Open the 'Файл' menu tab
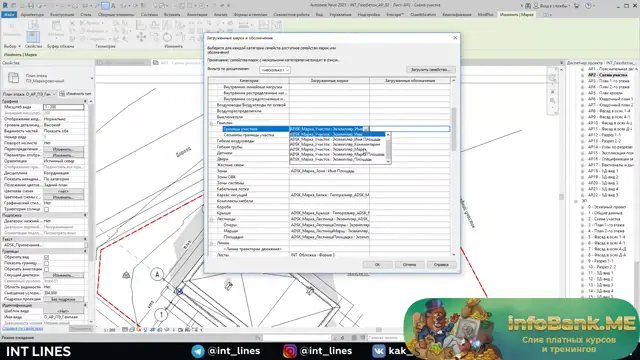This screenshot has width=640, height=360. coord(9,15)
